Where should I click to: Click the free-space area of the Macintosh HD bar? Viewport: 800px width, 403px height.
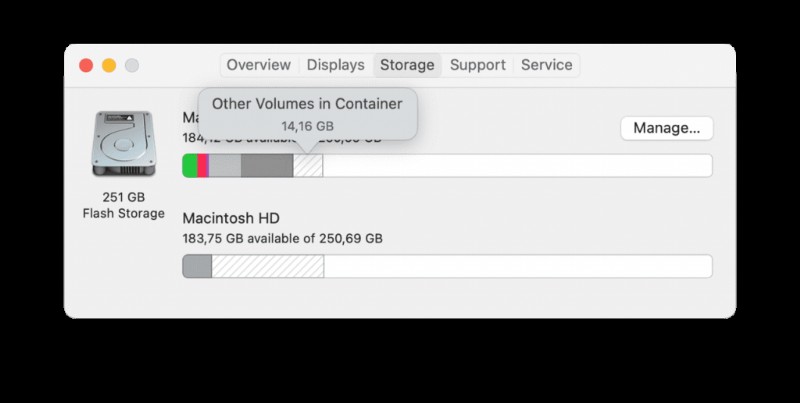tap(516, 266)
